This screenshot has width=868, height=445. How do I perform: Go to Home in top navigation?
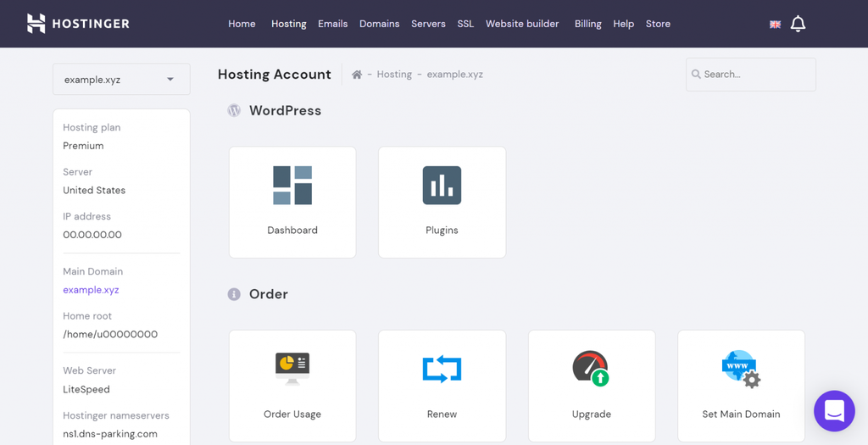(242, 24)
